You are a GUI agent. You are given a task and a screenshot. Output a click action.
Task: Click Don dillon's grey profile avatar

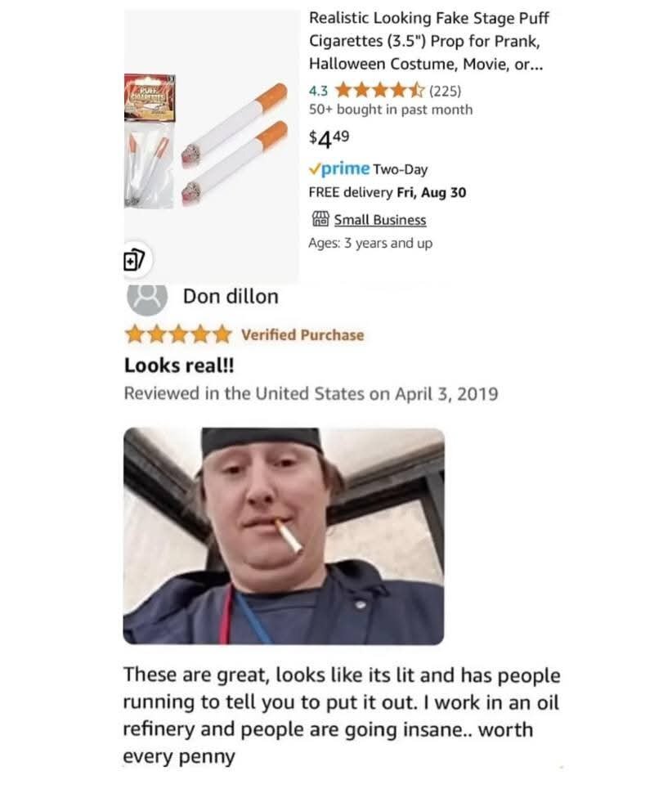point(147,298)
